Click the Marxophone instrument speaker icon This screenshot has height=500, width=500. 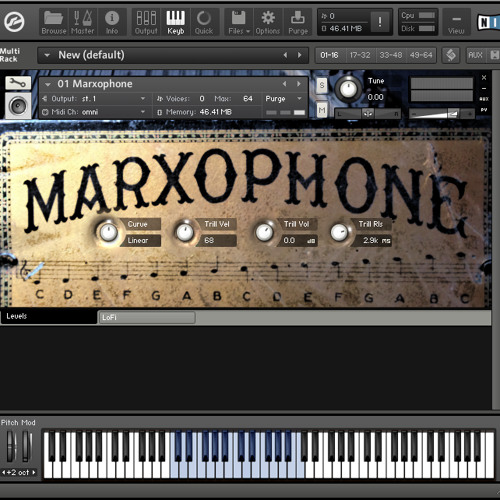coord(18,106)
